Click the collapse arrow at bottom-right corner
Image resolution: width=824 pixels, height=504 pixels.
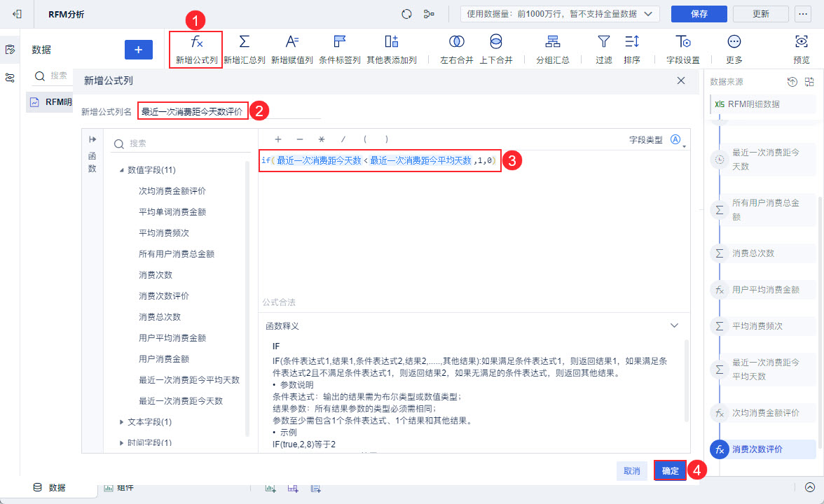(x=810, y=487)
